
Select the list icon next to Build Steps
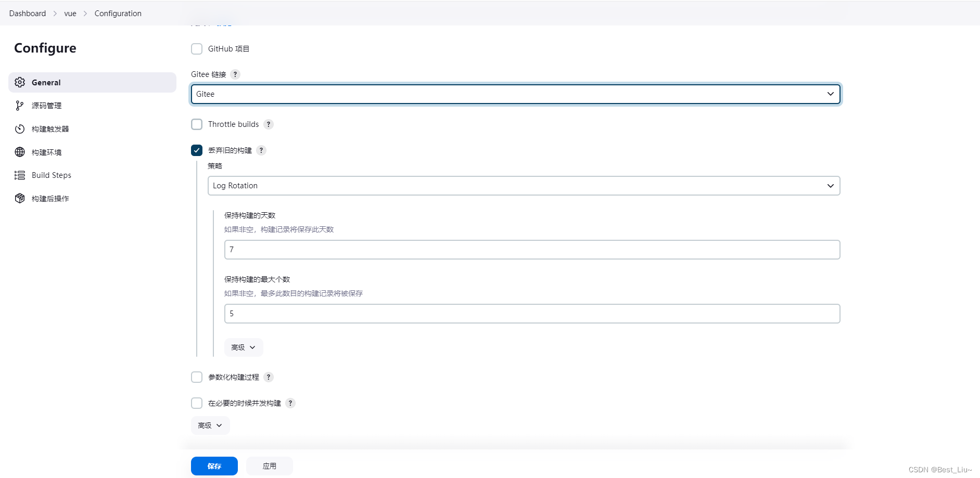(x=19, y=175)
